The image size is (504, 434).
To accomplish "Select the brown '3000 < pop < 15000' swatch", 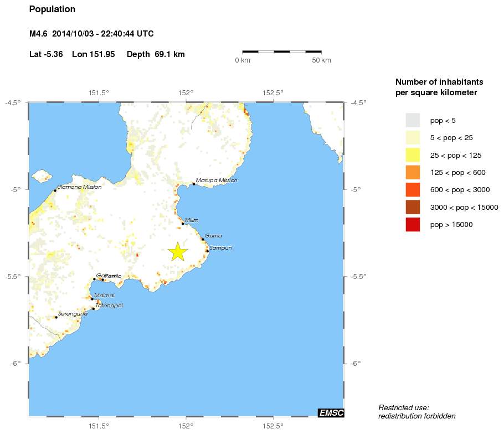I will point(413,207).
